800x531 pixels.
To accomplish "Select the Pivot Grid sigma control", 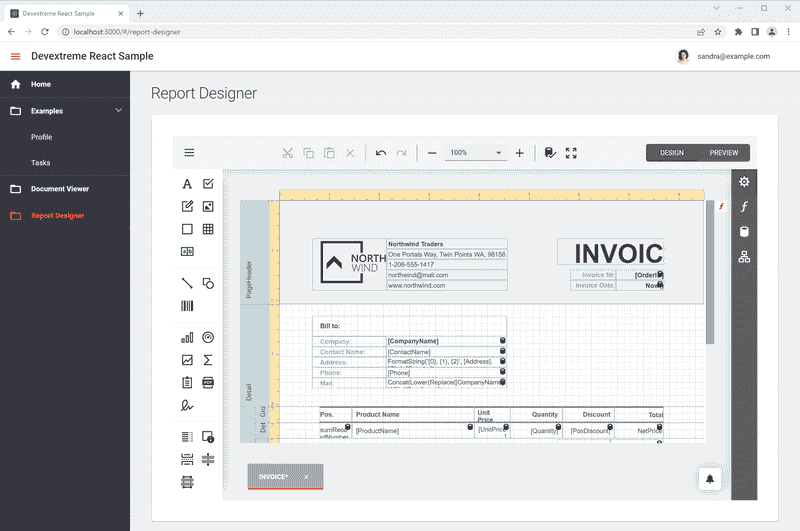I will [208, 360].
